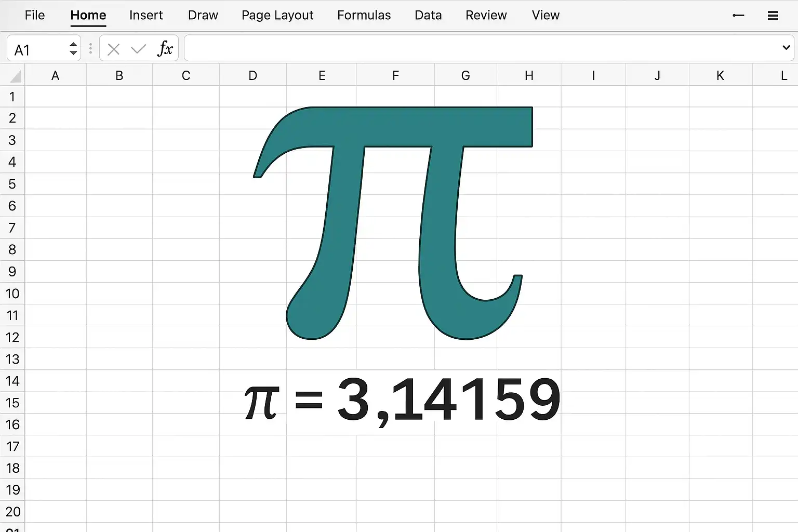Select row 9 header
The height and width of the screenshot is (532, 798).
coord(12,271)
